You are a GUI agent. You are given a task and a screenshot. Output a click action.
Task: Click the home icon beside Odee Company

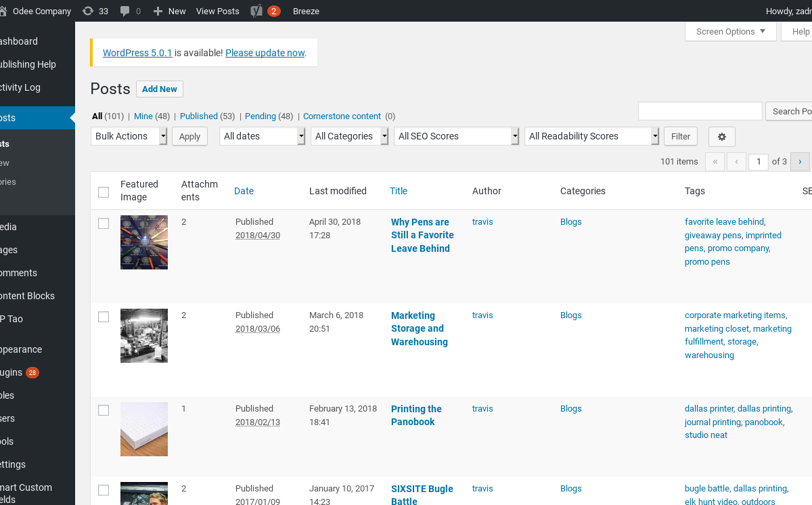tap(3, 11)
